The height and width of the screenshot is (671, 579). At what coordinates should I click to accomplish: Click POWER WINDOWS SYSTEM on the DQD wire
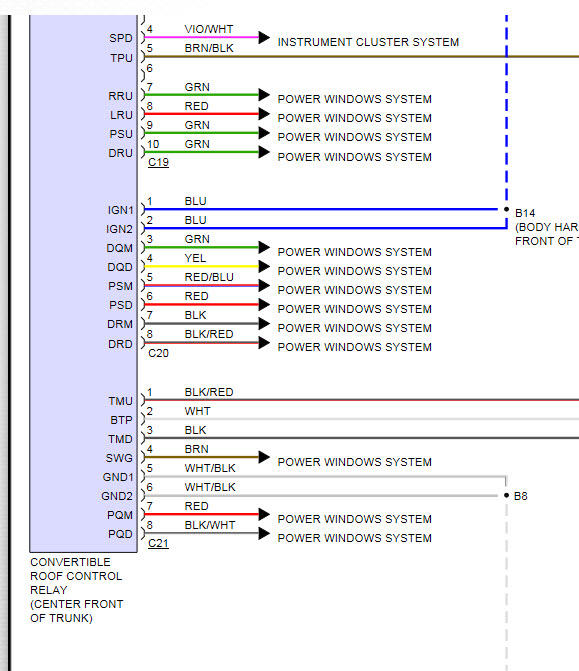click(x=354, y=271)
